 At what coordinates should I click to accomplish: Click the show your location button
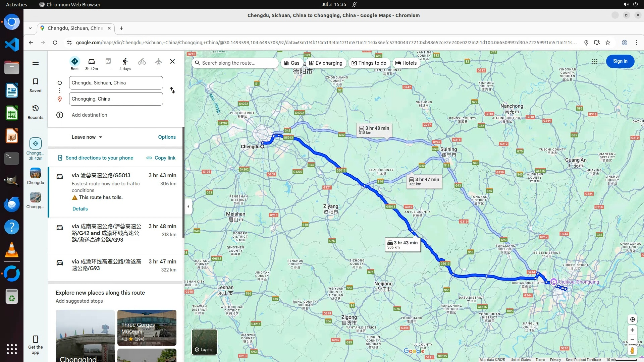pyautogui.click(x=632, y=319)
